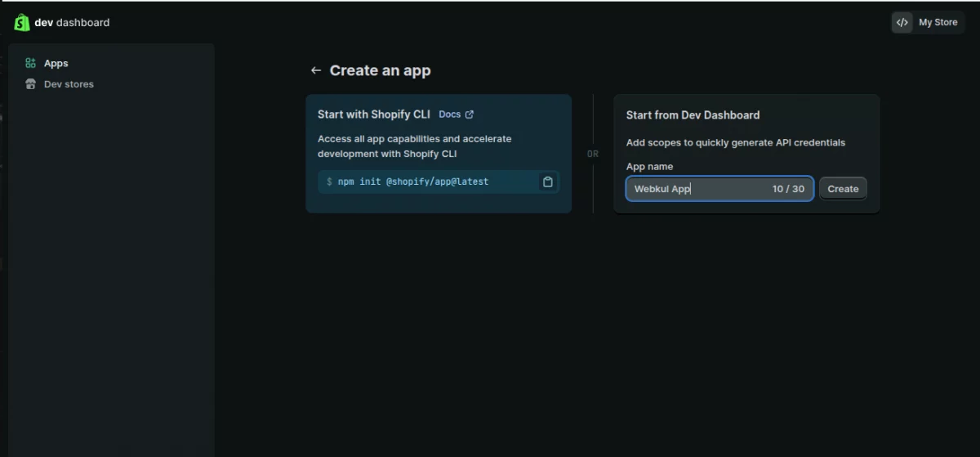The image size is (980, 457).
Task: Click the "Start from Dev Dashboard" heading
Action: pyautogui.click(x=693, y=115)
